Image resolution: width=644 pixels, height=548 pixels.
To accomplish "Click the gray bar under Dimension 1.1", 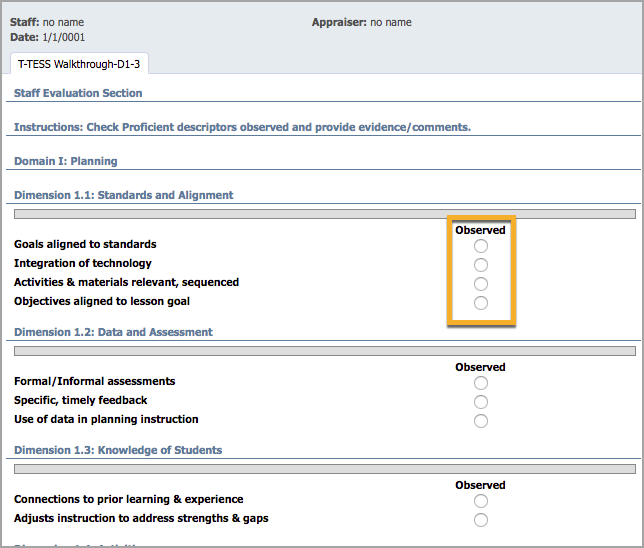I will tap(324, 214).
